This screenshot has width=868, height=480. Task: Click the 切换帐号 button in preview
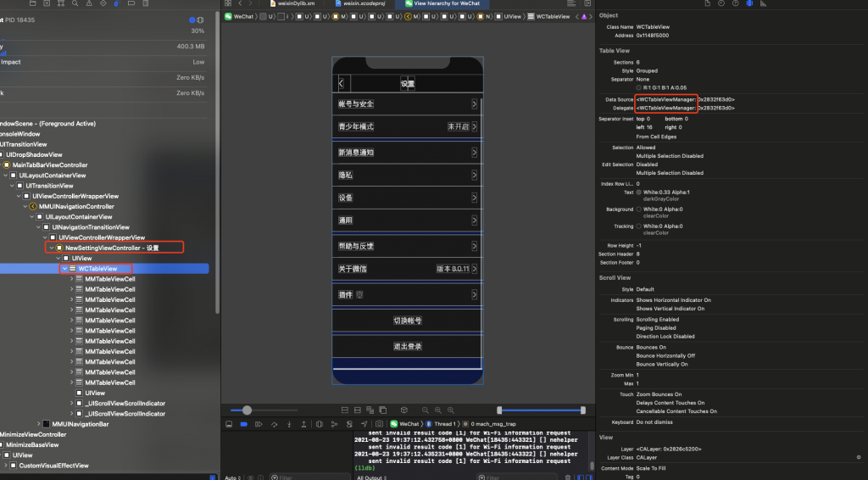407,321
